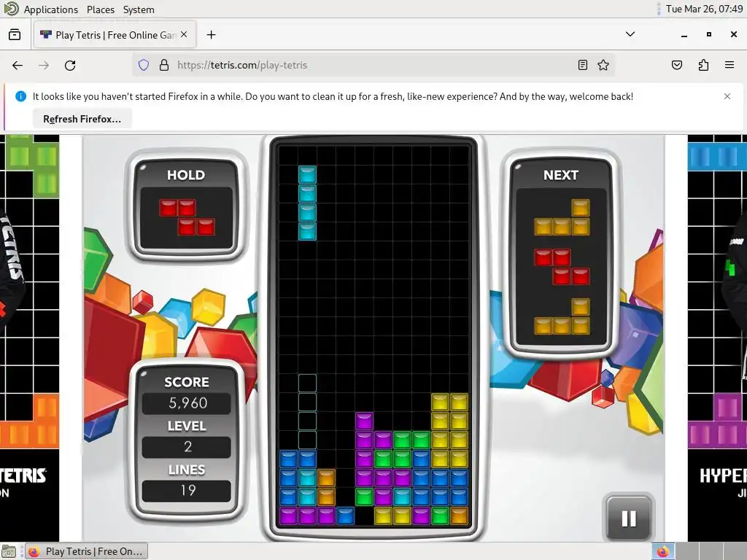The width and height of the screenshot is (747, 560).
Task: Click the show desktop icon in bottom panel
Action: 9,552
